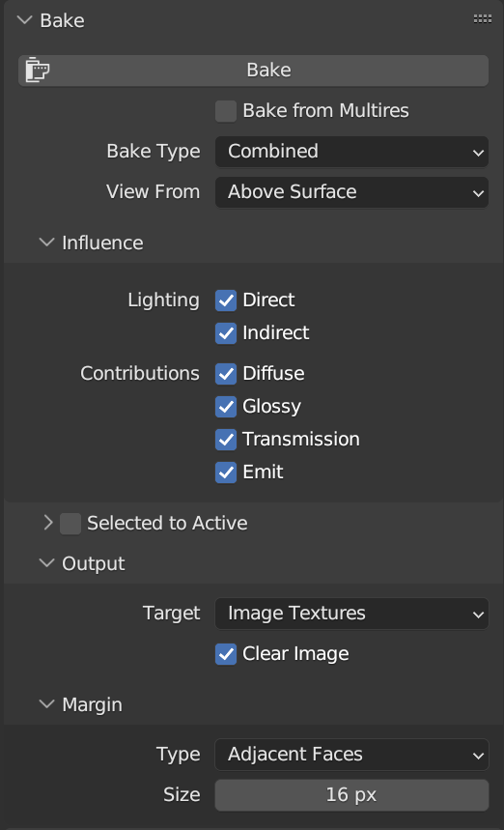
Task: Uncheck the Clear Image option
Action: coord(226,654)
